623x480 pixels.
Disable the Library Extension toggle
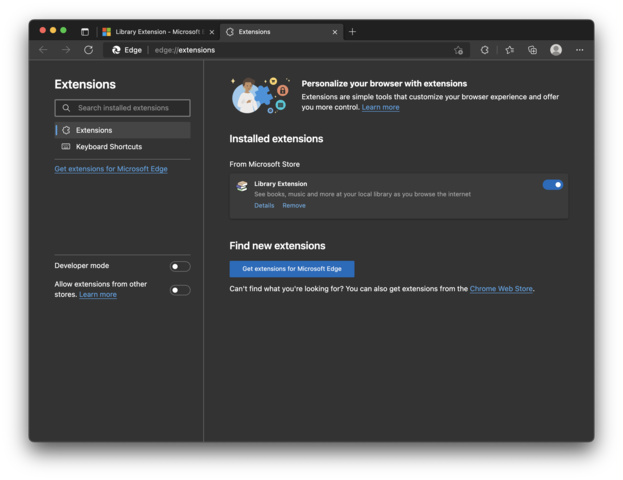point(553,185)
